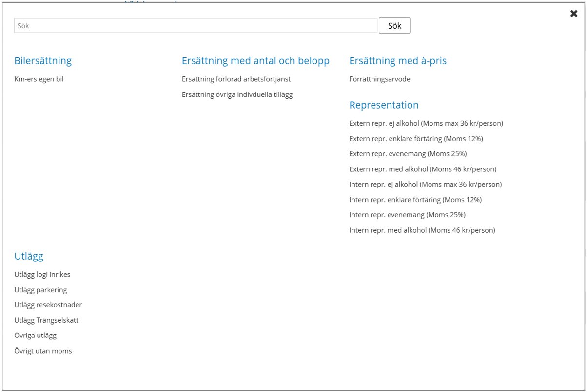Select Övrigt utan moms
Viewport: 587px width, 392px height.
(43, 351)
